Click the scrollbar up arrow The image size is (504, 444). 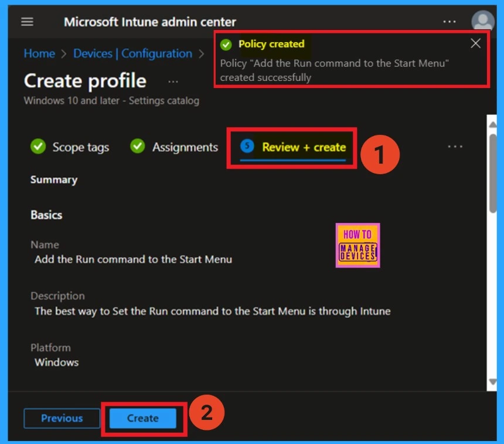pyautogui.click(x=492, y=124)
